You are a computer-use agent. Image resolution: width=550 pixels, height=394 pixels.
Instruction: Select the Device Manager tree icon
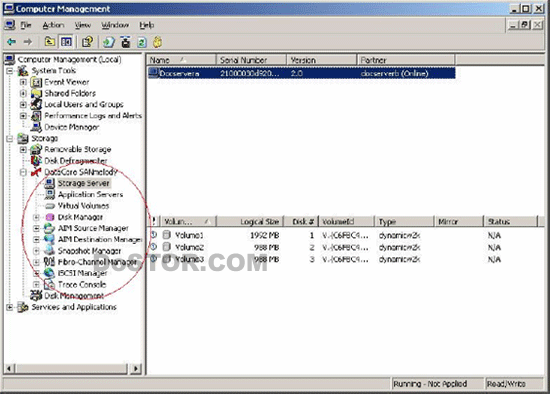[x=36, y=127]
